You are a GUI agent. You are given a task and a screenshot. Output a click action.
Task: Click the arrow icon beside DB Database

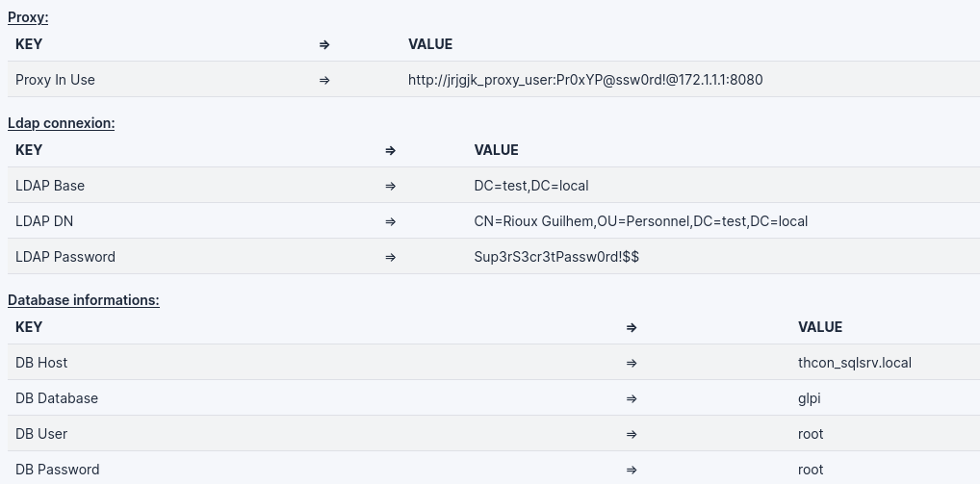pos(632,398)
